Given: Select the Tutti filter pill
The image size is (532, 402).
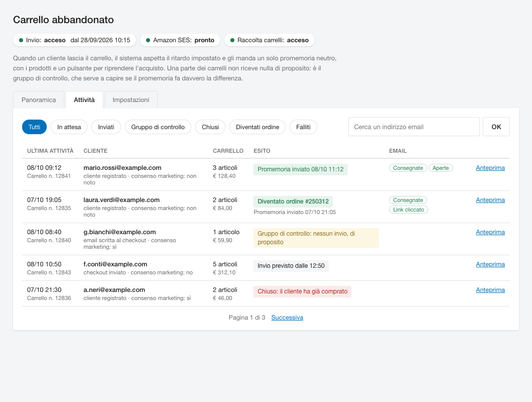Looking at the screenshot, I should click(x=34, y=127).
